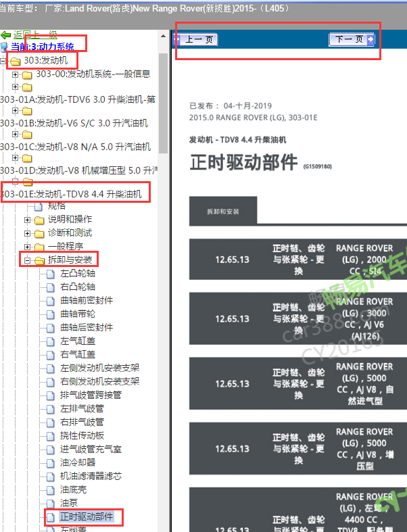Screen dimensions: 407x532
Task: Open the 右气缸盖 page icon
Action: point(50,355)
